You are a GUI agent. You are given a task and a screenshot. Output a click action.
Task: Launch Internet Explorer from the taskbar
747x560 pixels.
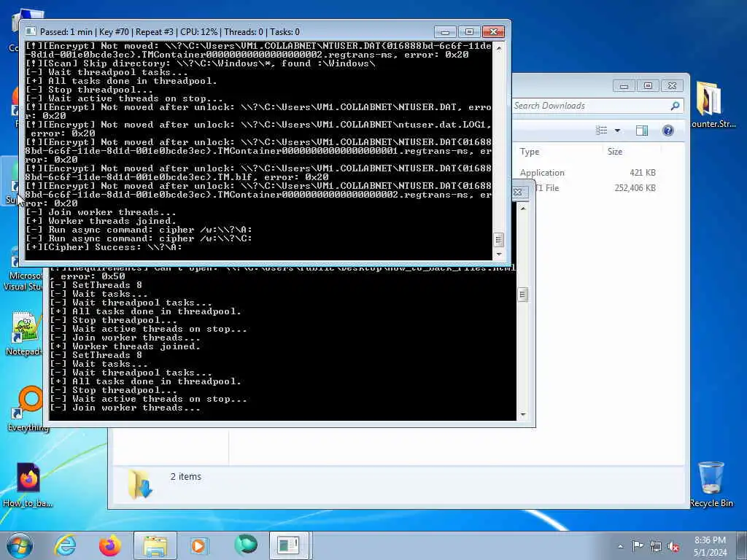[65, 545]
